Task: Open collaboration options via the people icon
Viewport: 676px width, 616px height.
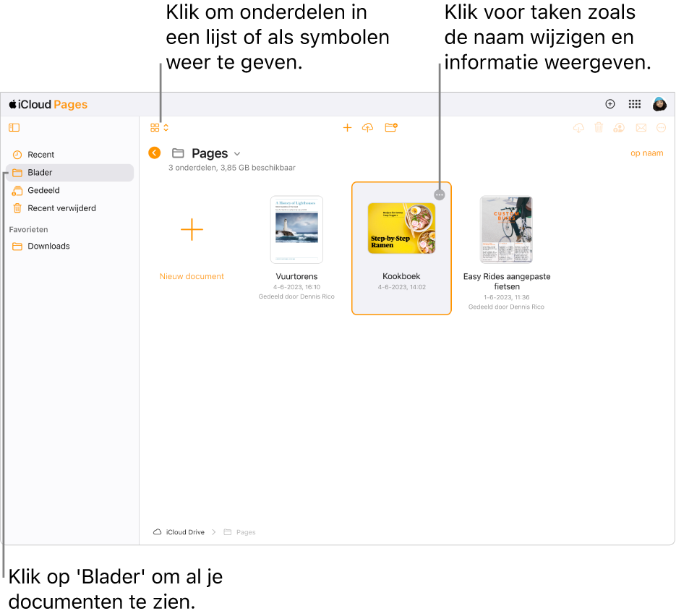Action: (x=619, y=127)
